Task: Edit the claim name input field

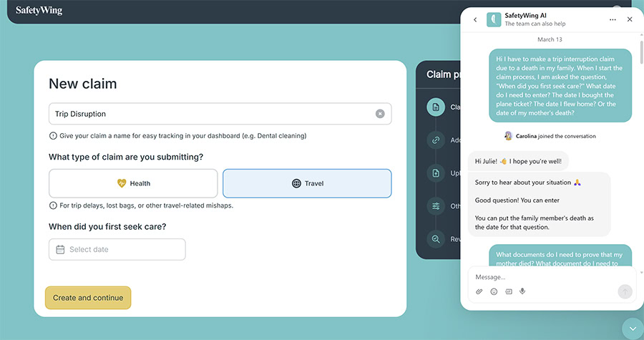Action: [x=220, y=114]
